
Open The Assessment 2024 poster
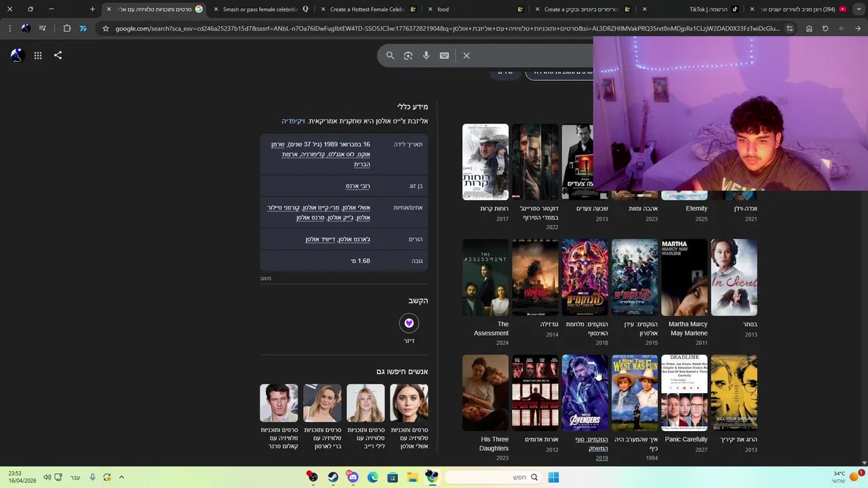(486, 277)
